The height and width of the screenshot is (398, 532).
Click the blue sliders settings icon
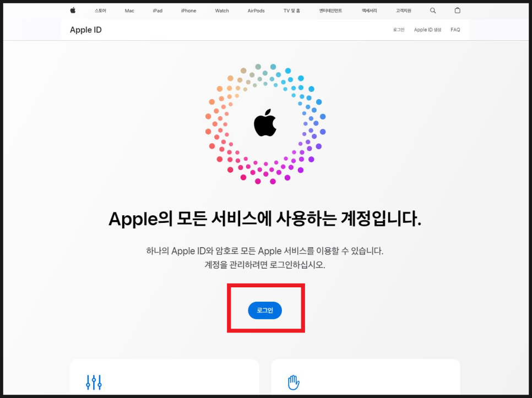tap(94, 383)
